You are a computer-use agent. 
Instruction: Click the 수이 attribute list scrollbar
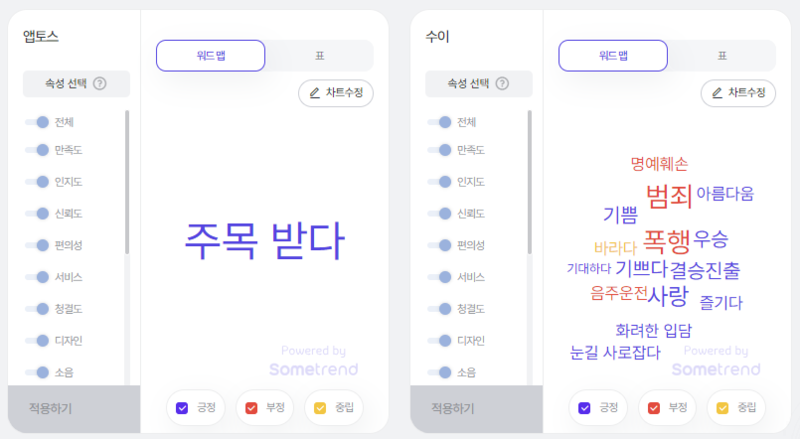click(x=530, y=182)
